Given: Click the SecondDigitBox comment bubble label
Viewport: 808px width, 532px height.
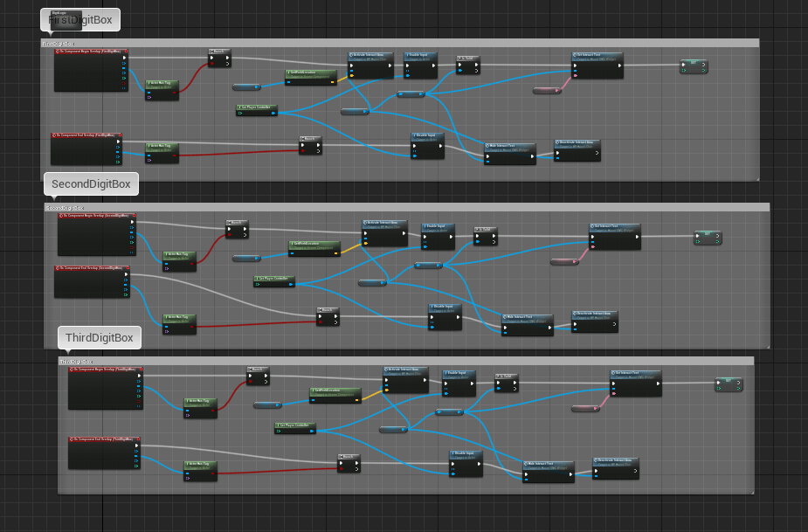Looking at the screenshot, I should coord(91,184).
